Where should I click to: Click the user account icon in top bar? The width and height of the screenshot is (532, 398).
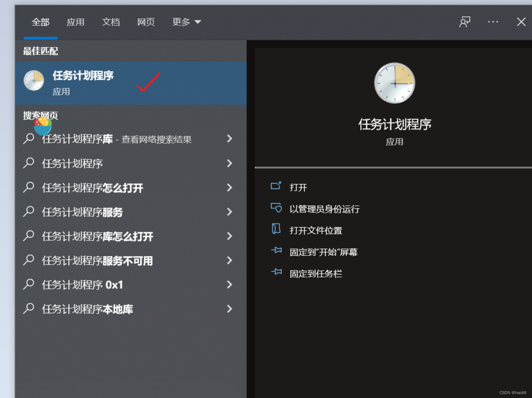(x=464, y=22)
